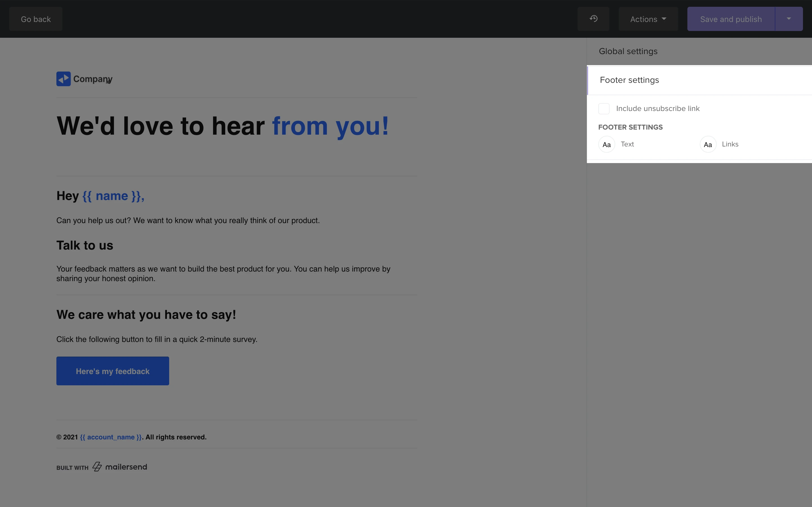The height and width of the screenshot is (507, 812).
Task: Click the BUILT WITH label text
Action: point(72,468)
